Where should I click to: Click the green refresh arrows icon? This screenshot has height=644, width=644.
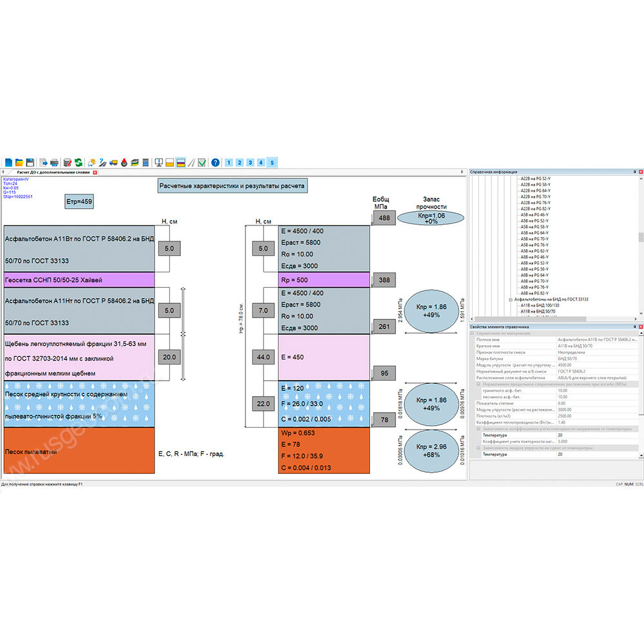pyautogui.click(x=78, y=162)
